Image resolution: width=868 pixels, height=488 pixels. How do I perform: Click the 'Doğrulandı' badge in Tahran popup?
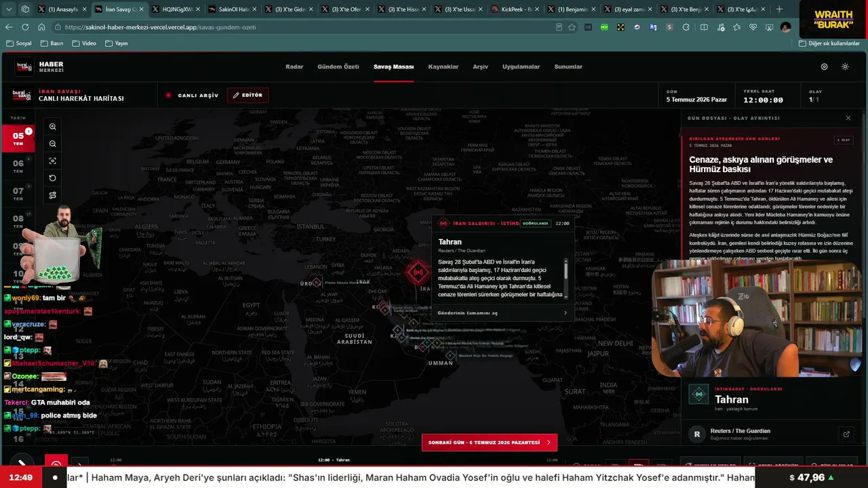click(536, 224)
